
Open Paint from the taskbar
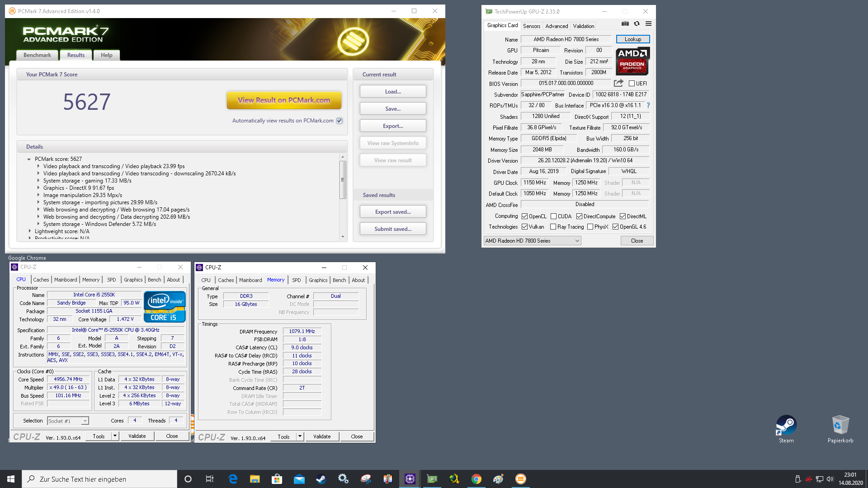(x=499, y=479)
